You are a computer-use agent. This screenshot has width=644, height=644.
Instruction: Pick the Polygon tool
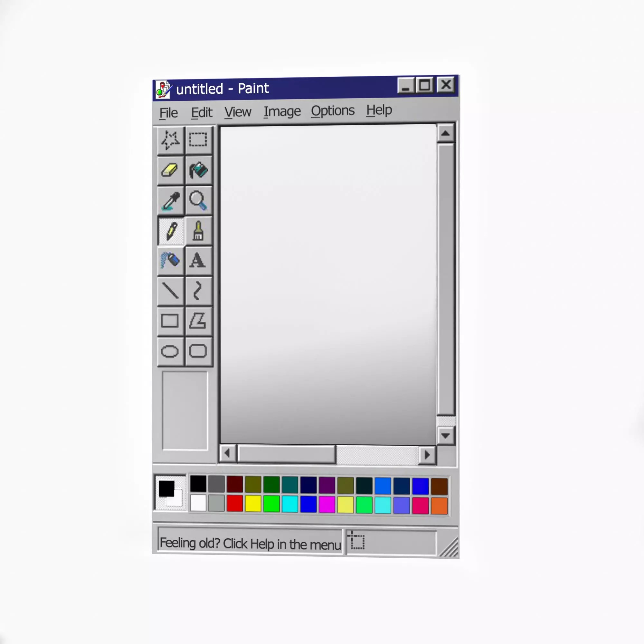click(198, 321)
